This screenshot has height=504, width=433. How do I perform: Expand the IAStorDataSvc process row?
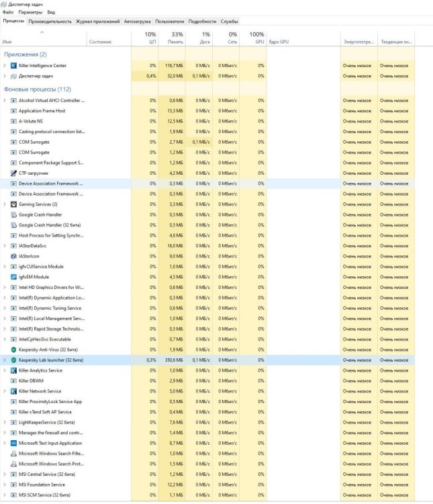pos(5,246)
